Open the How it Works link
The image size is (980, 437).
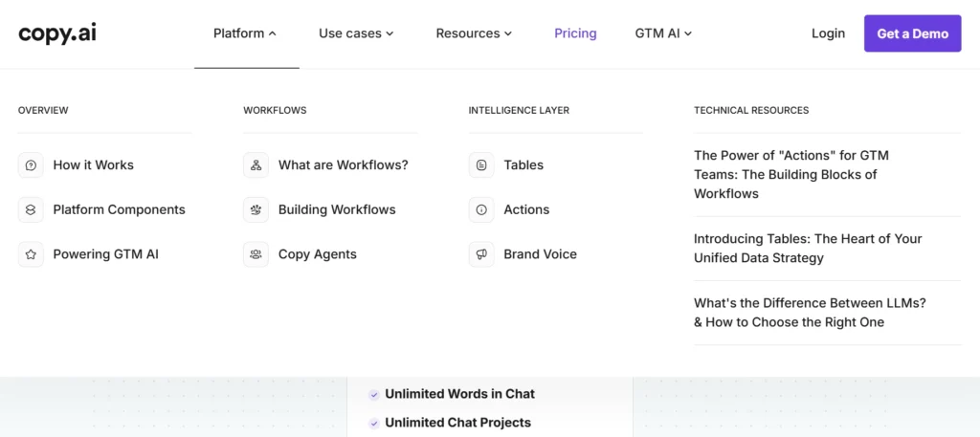(93, 165)
